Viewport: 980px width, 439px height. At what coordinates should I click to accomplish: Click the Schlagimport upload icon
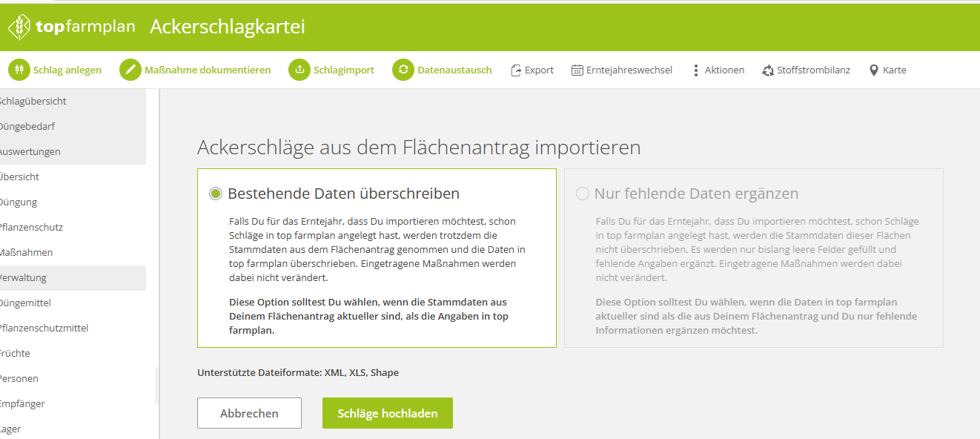(299, 70)
